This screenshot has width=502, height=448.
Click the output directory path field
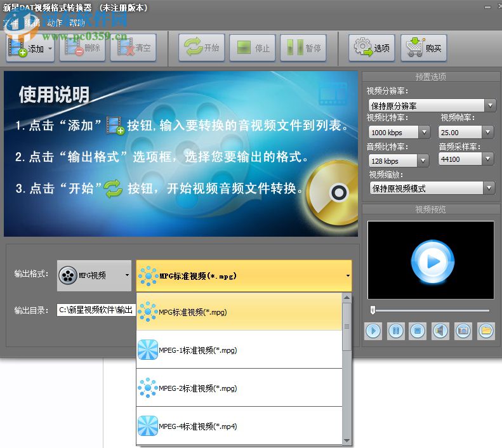point(96,310)
